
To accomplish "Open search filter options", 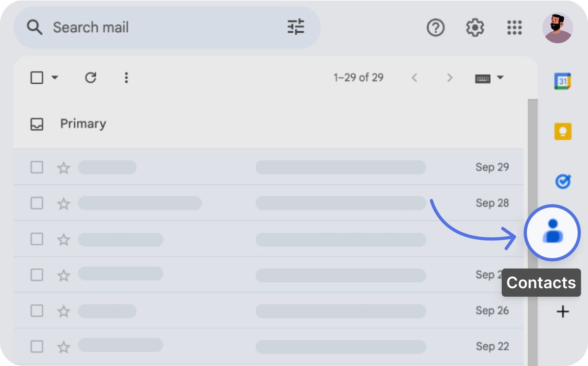I will [296, 27].
